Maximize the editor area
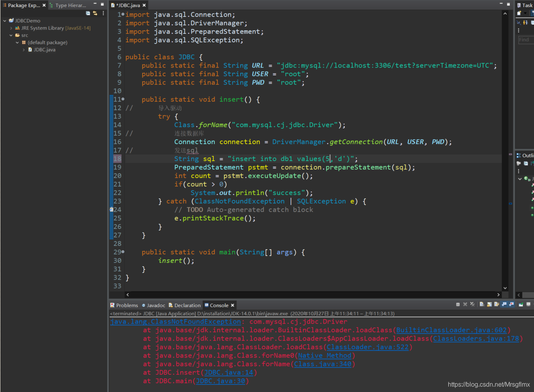Image resolution: width=534 pixels, height=392 pixels. 508,4
